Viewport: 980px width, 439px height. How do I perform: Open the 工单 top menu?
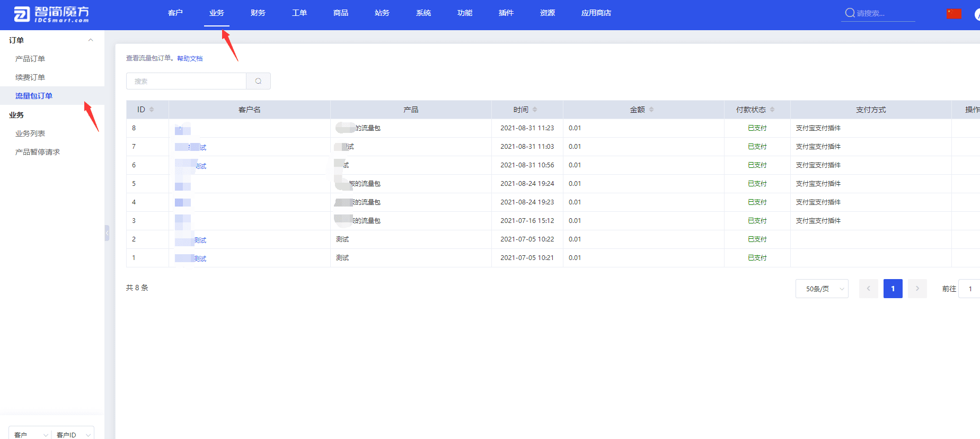(x=299, y=13)
